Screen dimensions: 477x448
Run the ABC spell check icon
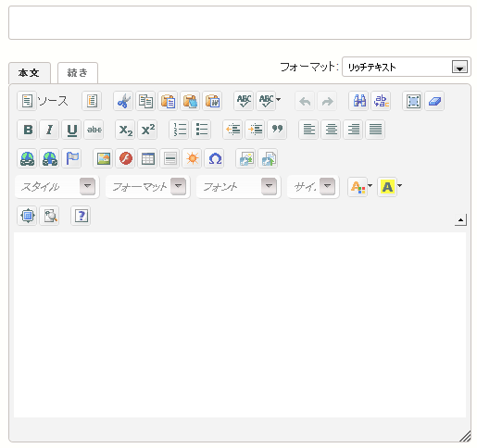[244, 101]
